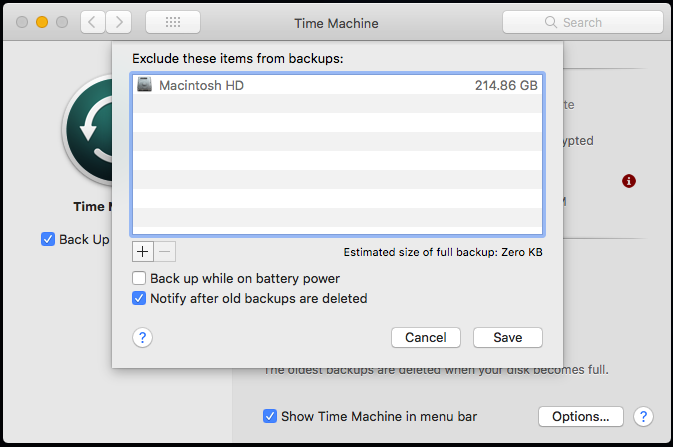Enable Back up while on battery power
Image resolution: width=673 pixels, height=447 pixels.
pos(140,278)
